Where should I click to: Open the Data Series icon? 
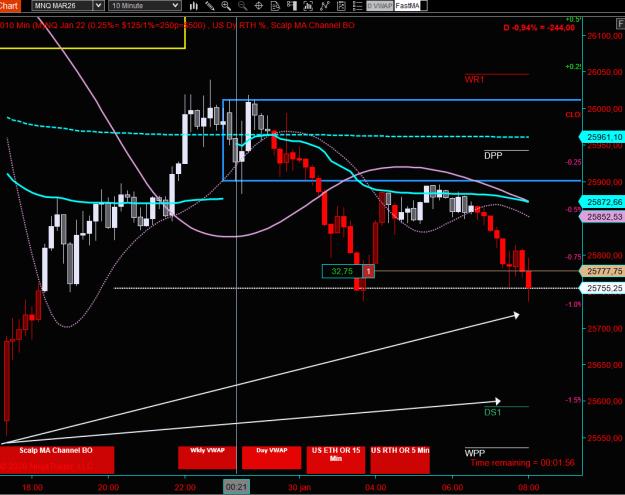pyautogui.click(x=308, y=6)
